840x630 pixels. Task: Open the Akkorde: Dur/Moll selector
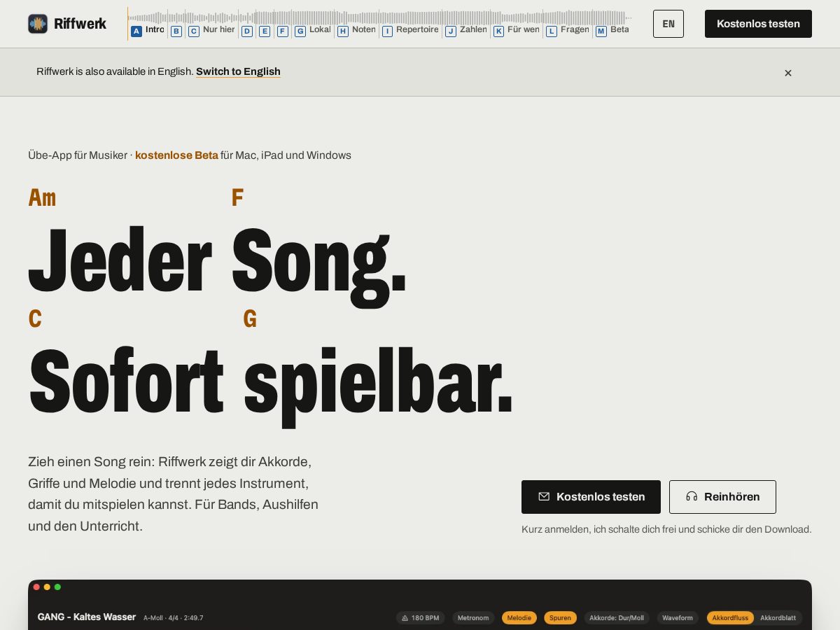click(x=617, y=618)
